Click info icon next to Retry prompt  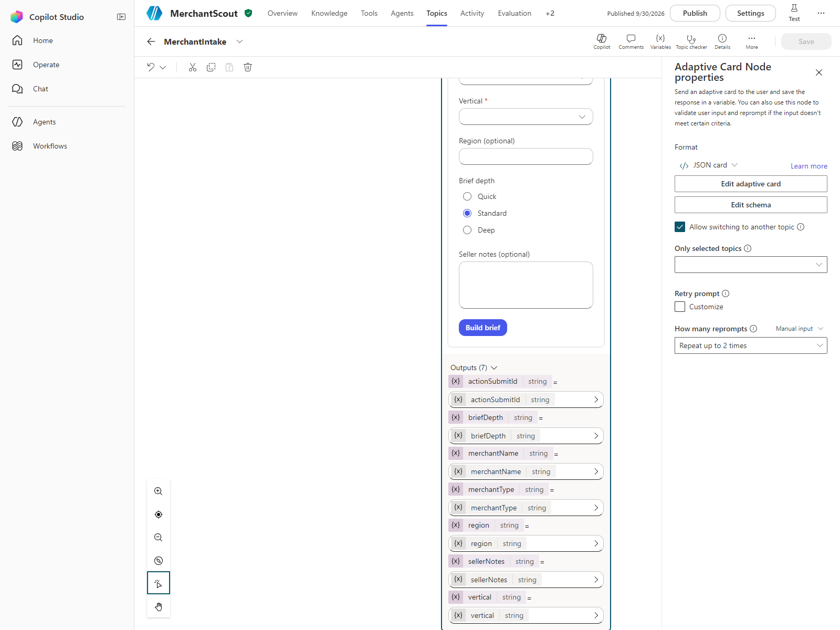pyautogui.click(x=726, y=293)
